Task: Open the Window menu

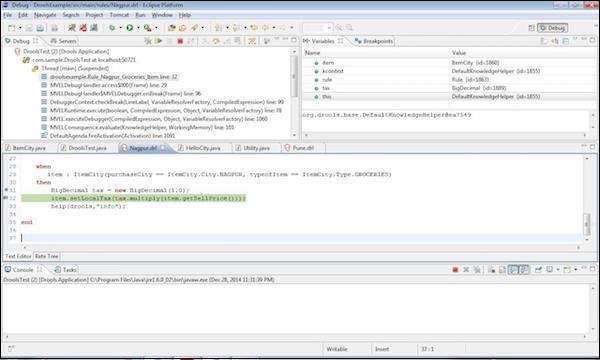Action: pos(162,15)
